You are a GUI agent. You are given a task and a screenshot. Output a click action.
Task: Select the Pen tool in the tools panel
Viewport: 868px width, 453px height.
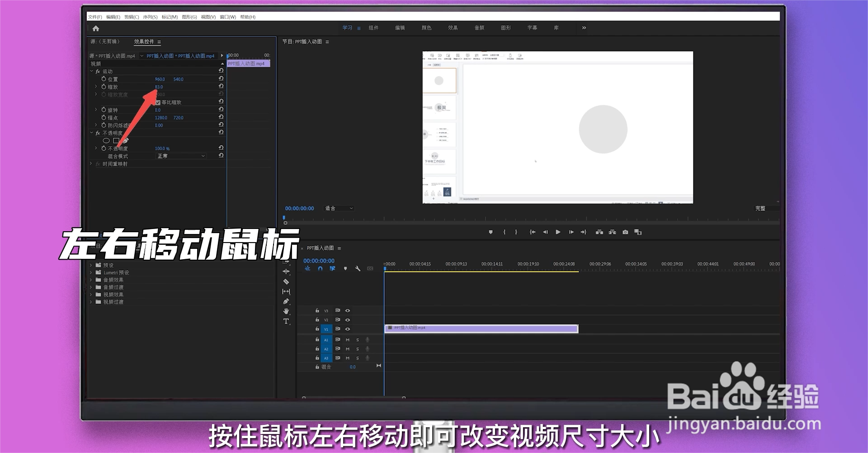pos(286,301)
